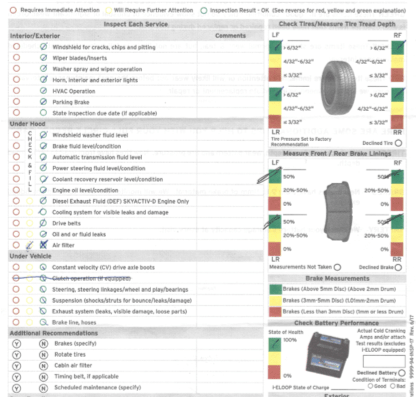Select the Y circle for Scheduled maintenance

[16, 388]
